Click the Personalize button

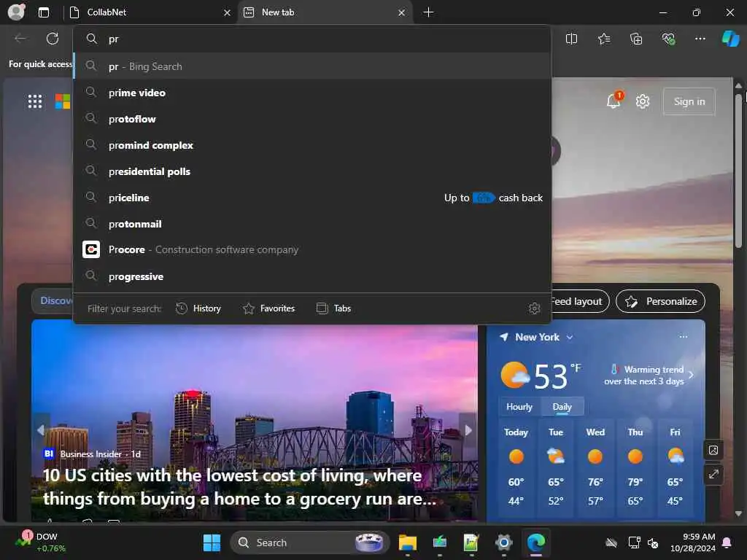click(x=660, y=301)
